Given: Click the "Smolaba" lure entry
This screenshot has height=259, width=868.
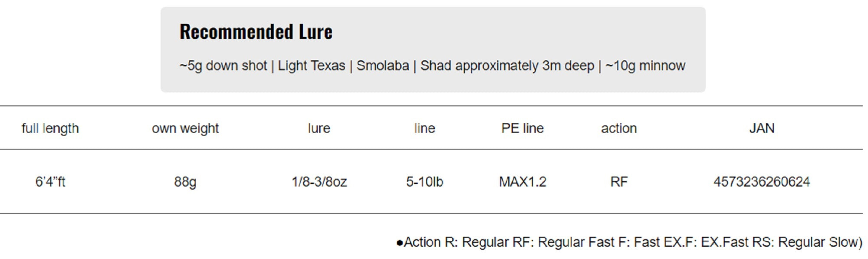Looking at the screenshot, I should click(382, 66).
